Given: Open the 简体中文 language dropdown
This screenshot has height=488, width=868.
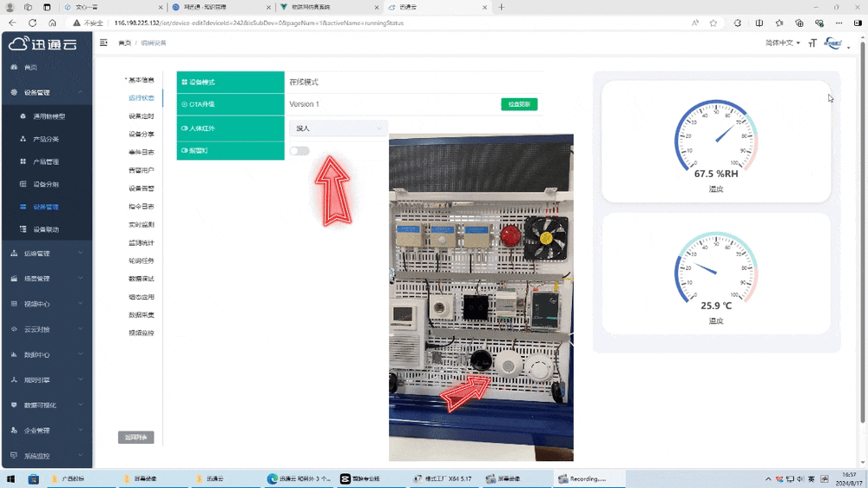Looking at the screenshot, I should point(782,43).
